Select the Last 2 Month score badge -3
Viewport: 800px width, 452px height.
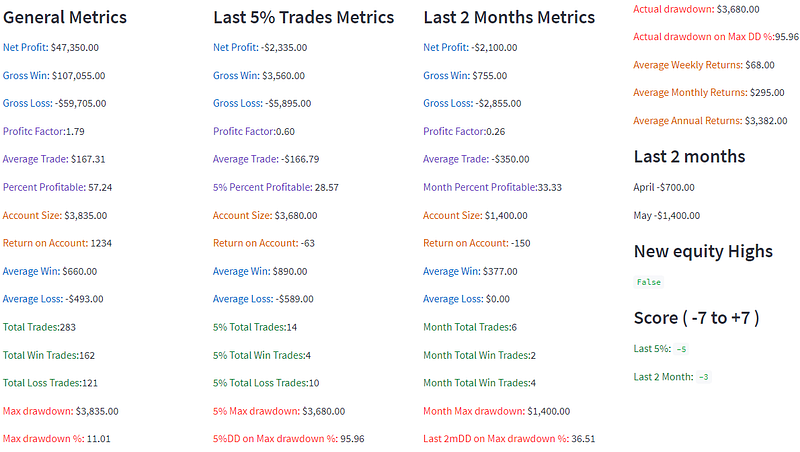(x=703, y=377)
